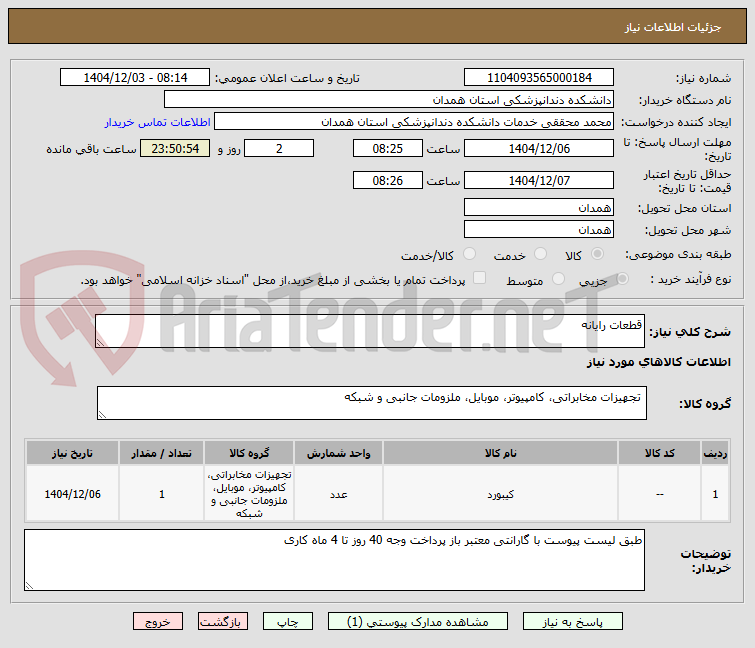Image resolution: width=755 pixels, height=648 pixels.
Task: Click the ایجاد کننده درخواست field
Action: [x=414, y=122]
